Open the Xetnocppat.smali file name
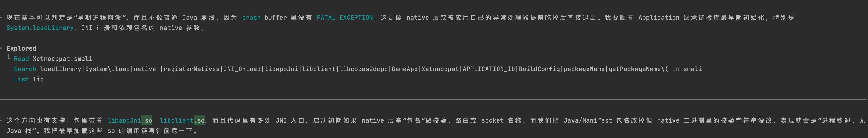This screenshot has height=138, width=868. (x=62, y=59)
